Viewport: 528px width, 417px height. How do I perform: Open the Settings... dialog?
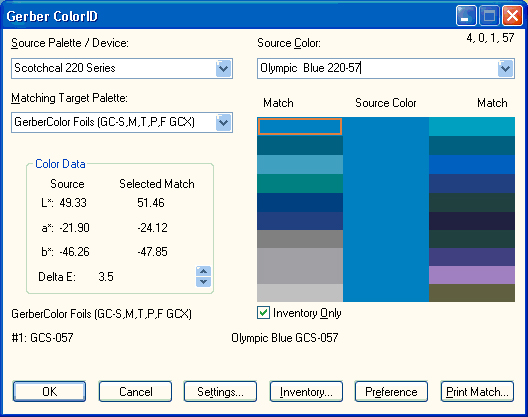click(x=221, y=391)
